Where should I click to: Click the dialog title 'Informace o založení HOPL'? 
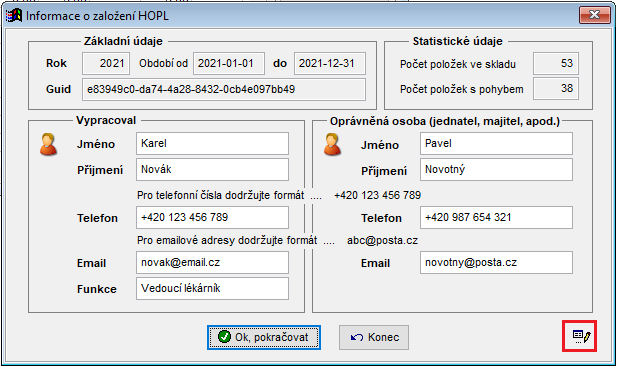[x=97, y=16]
